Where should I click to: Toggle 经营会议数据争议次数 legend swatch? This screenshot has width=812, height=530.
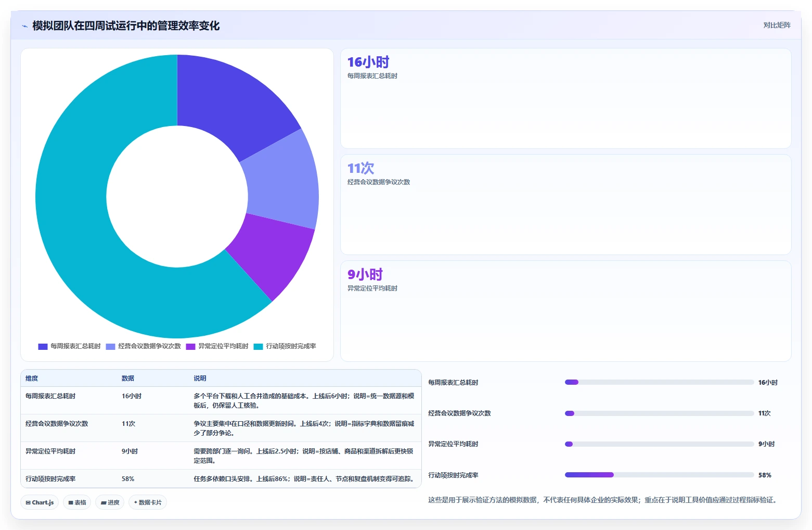pos(110,347)
